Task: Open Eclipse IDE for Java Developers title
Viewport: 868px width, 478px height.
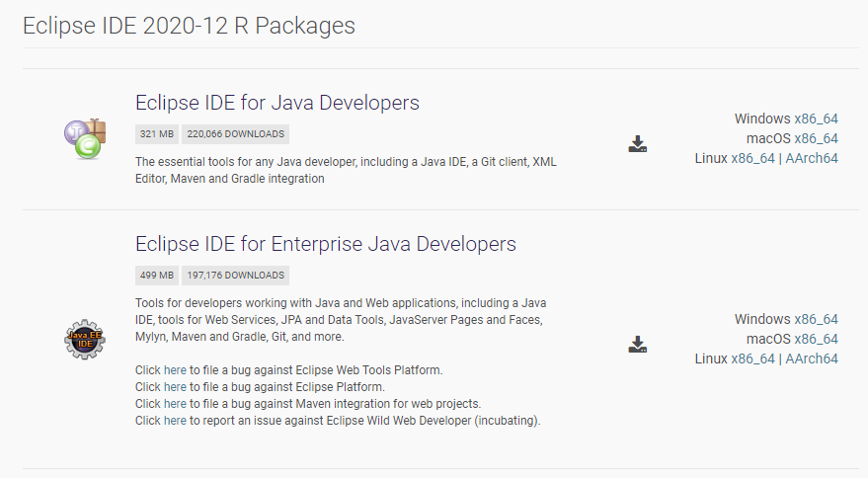Action: tap(277, 103)
